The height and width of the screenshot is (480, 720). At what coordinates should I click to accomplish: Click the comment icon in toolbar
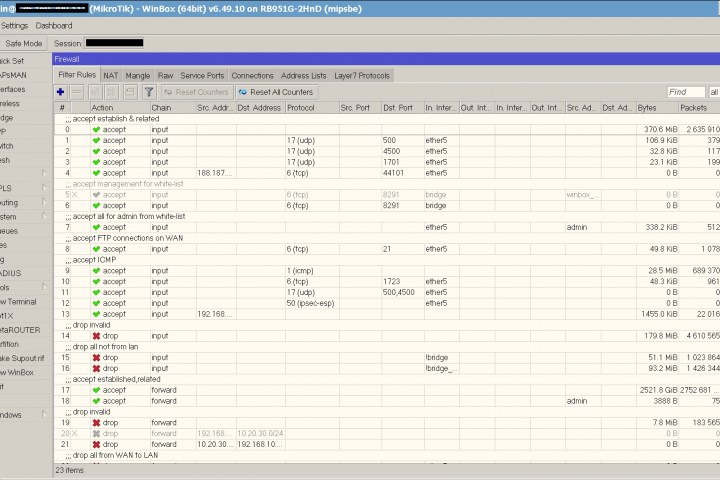[130, 92]
